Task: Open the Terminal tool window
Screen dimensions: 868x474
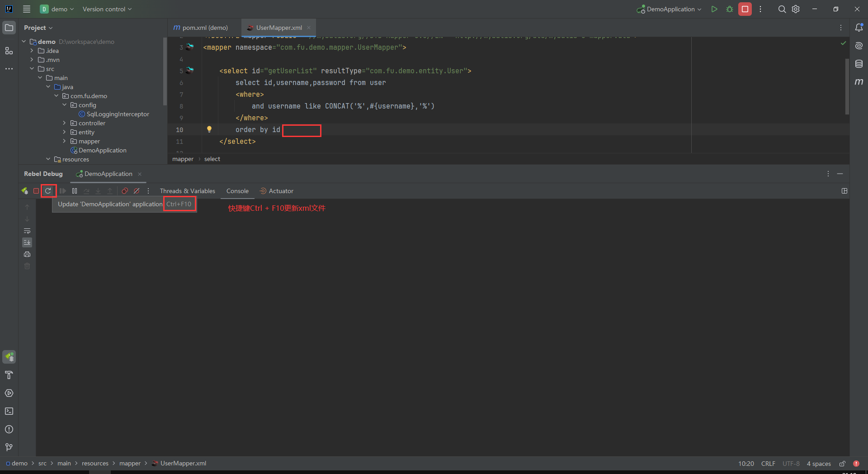Action: [x=9, y=411]
